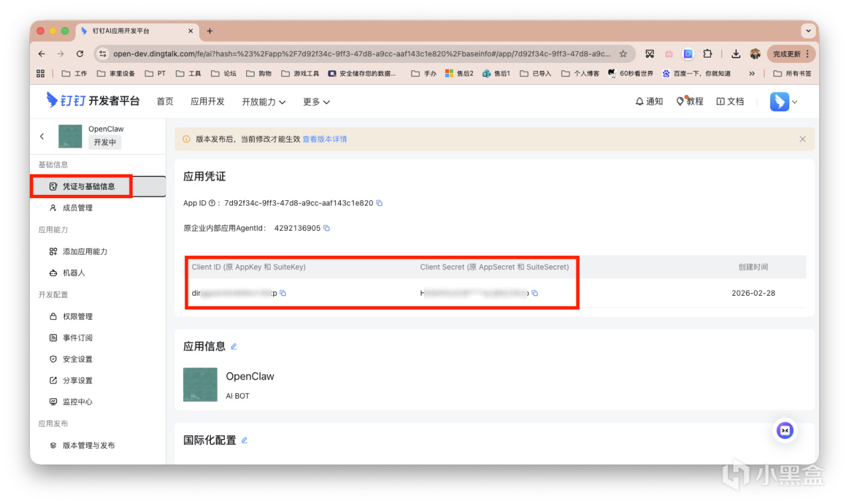Image resolution: width=849 pixels, height=504 pixels.
Task: Open 教程 tutorials
Action: [x=690, y=101]
